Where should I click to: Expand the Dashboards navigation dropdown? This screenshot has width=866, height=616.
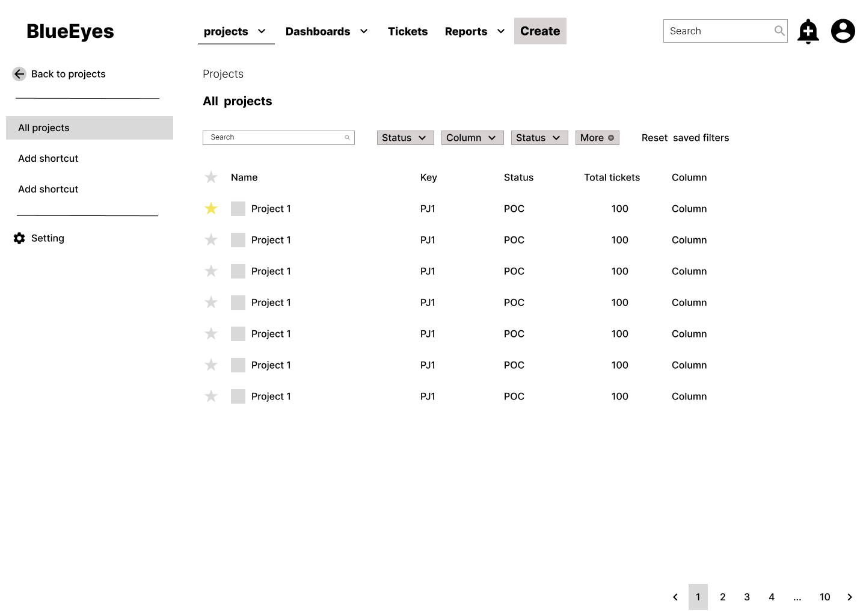[x=364, y=31]
